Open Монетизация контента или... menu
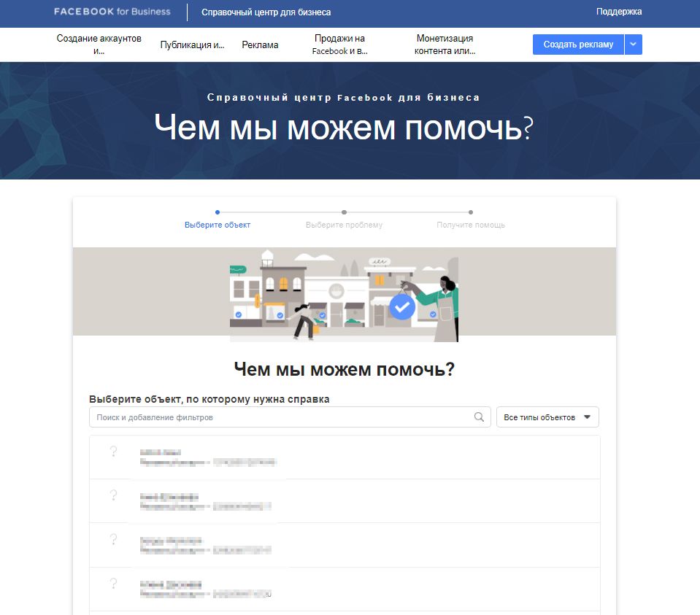 click(445, 45)
